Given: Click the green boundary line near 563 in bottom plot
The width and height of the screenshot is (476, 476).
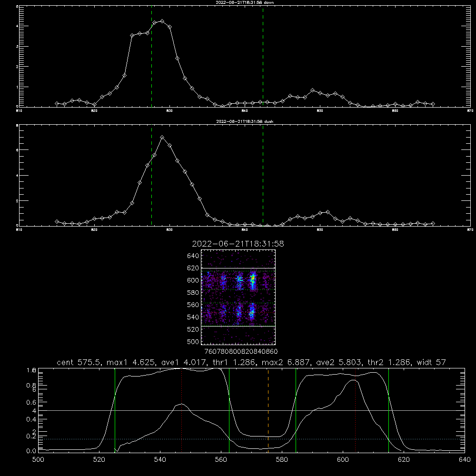Looking at the screenshot, I should click(x=229, y=410).
